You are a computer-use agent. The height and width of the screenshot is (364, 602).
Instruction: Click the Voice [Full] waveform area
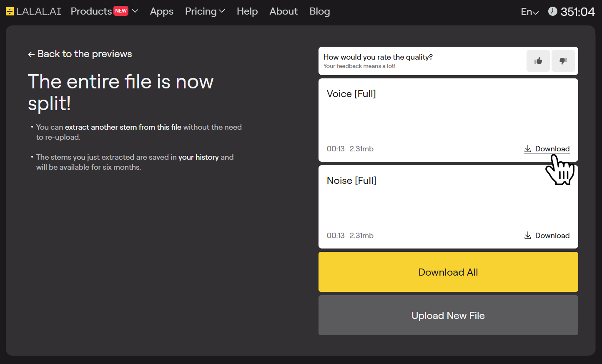(448, 121)
